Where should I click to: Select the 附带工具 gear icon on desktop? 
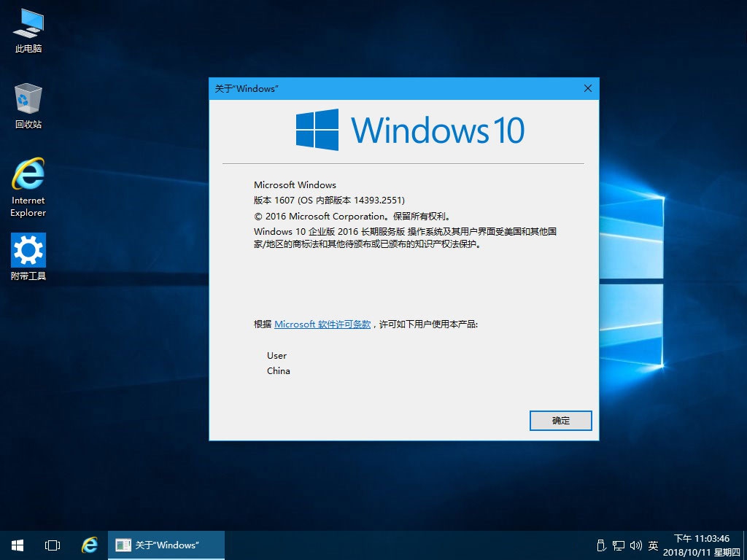pos(28,257)
